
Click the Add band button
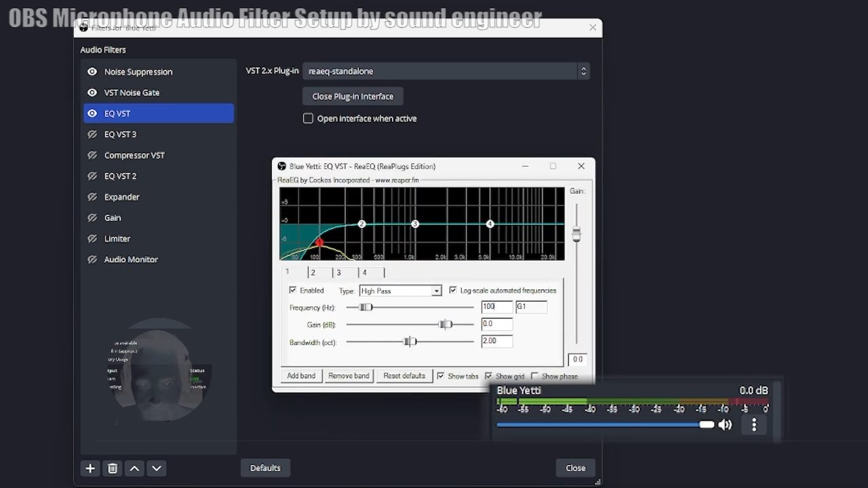click(301, 375)
